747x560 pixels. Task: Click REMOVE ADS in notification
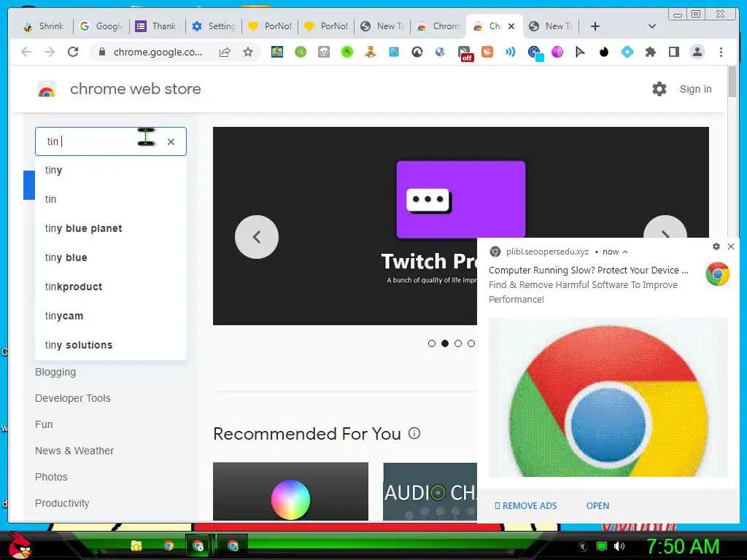525,506
